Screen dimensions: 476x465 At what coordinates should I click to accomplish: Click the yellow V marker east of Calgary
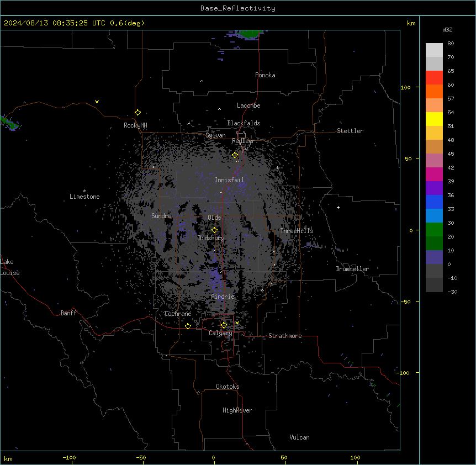pyautogui.click(x=237, y=323)
